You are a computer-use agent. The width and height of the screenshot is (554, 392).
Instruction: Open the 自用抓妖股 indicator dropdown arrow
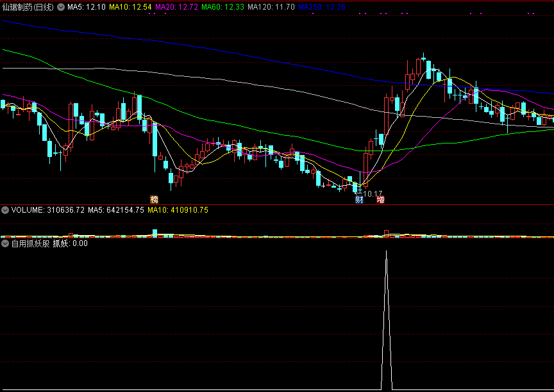point(5,243)
